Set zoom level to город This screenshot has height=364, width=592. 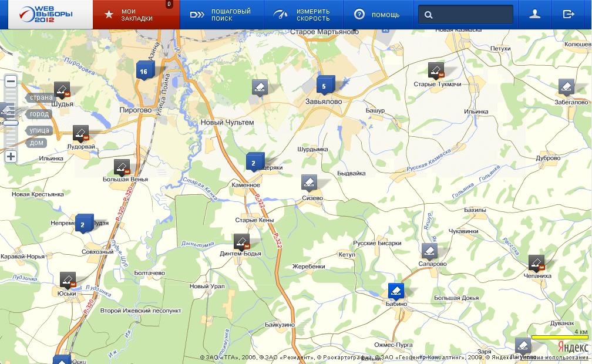tap(39, 114)
